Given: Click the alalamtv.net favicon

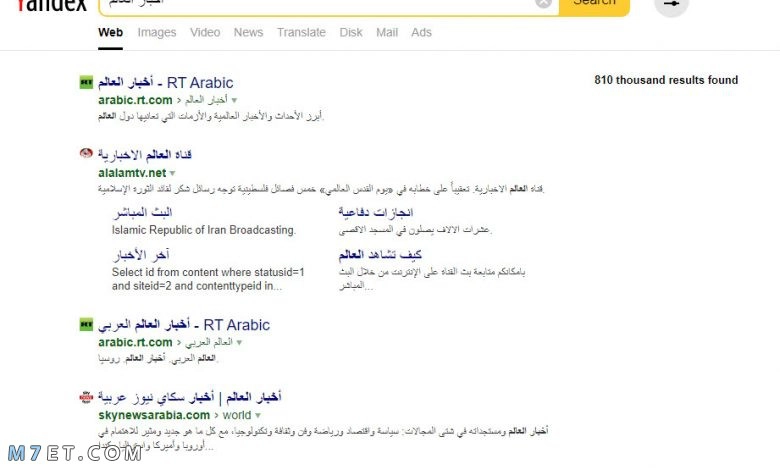Looking at the screenshot, I should click(86, 153).
